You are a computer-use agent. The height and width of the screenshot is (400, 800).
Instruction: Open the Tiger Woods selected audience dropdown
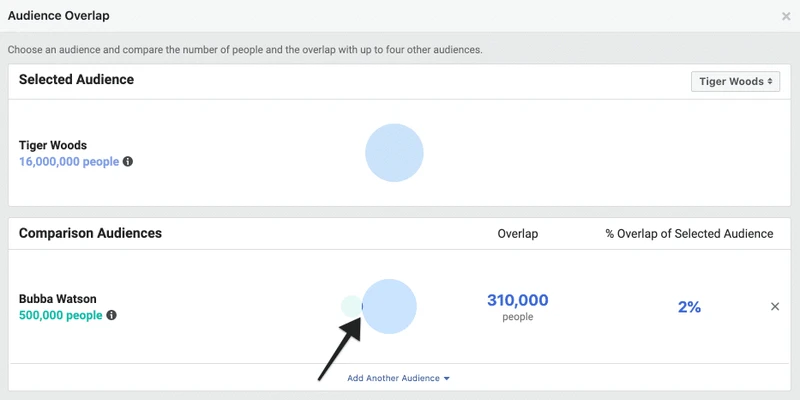[x=735, y=82]
